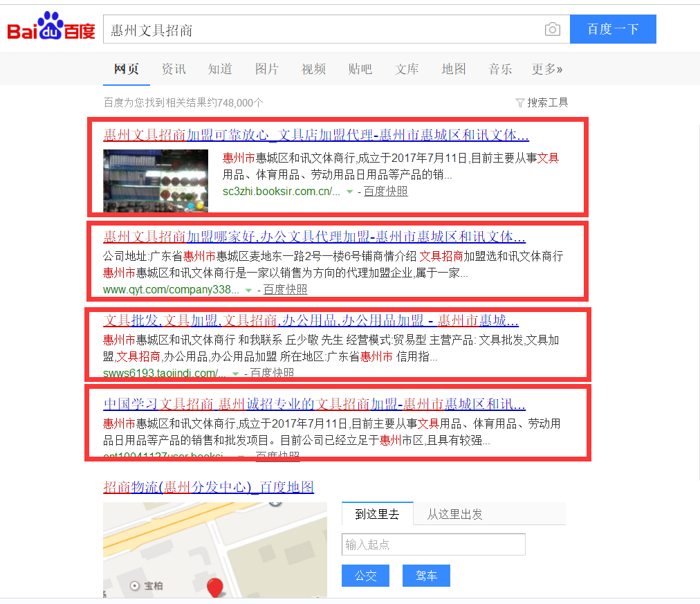700x604 pixels.
Task: Click the 公交 route button
Action: pos(366,576)
